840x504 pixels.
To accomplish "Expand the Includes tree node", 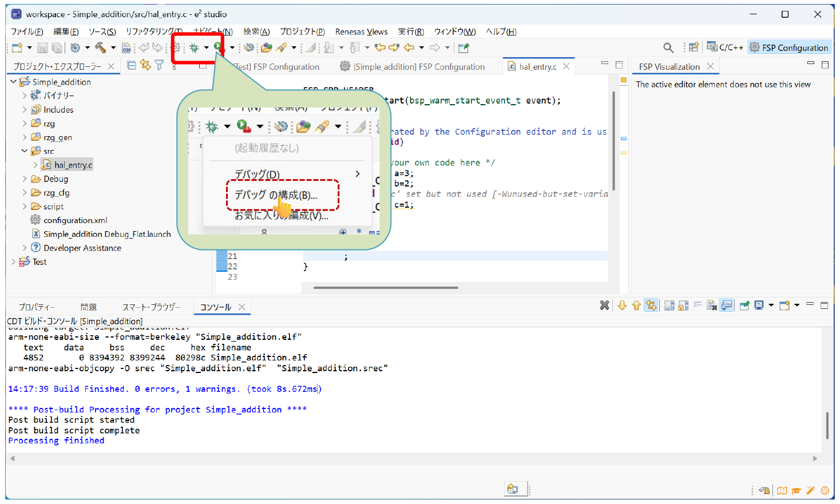I will 25,110.
